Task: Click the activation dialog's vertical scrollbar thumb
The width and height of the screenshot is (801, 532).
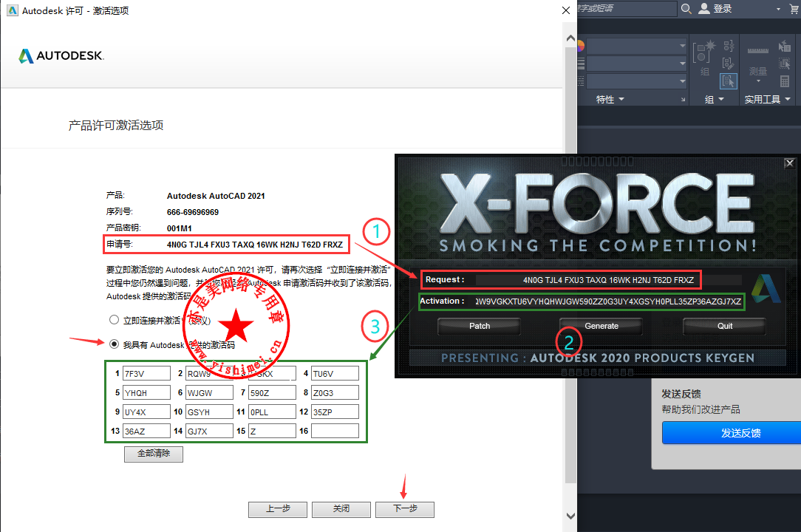Action: point(570,266)
